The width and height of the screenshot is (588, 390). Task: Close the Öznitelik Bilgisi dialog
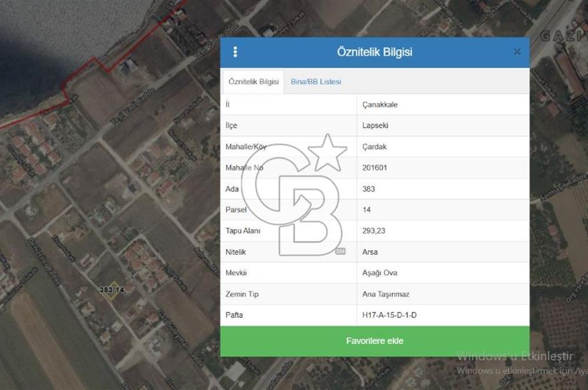tap(517, 52)
